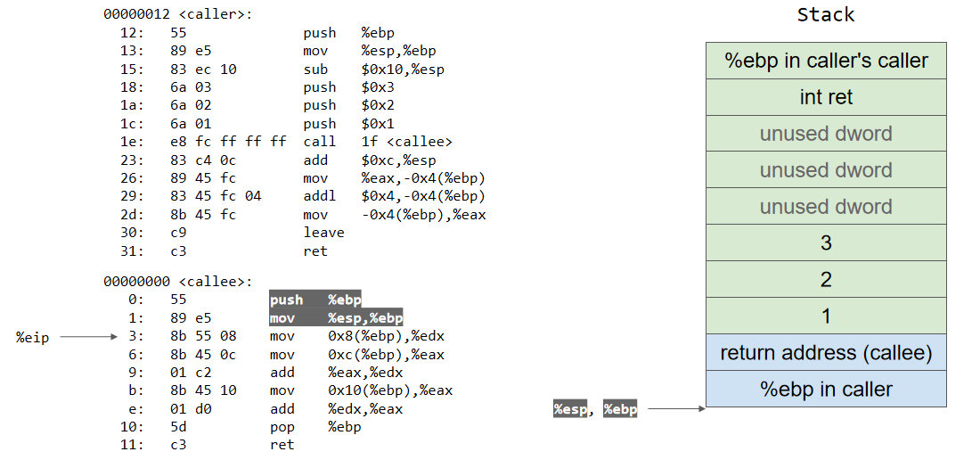Viewport: 980px width, 460px height.
Task: Select the "int ret" stack cell
Action: pyautogui.click(x=826, y=97)
